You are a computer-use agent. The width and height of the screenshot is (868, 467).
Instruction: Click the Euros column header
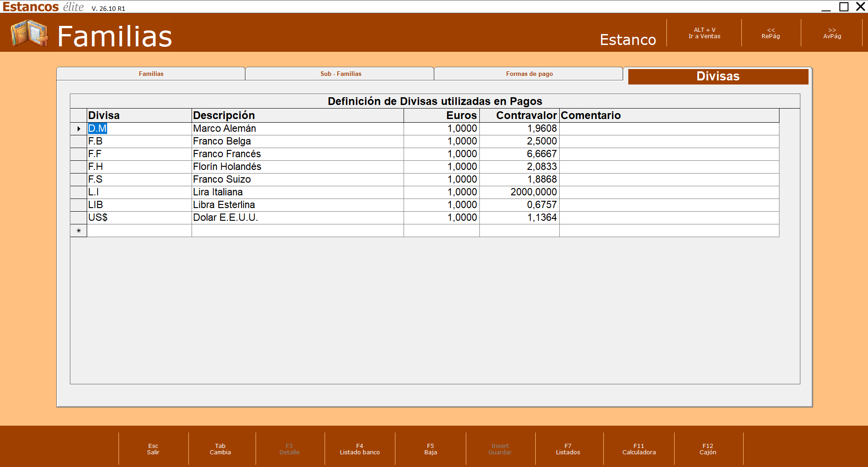coord(442,115)
